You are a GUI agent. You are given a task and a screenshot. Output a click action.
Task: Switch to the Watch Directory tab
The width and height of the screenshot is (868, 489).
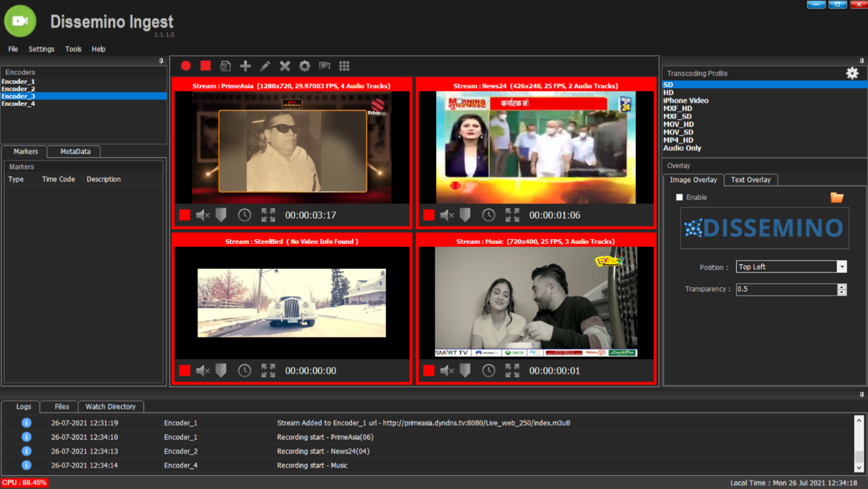coord(110,407)
